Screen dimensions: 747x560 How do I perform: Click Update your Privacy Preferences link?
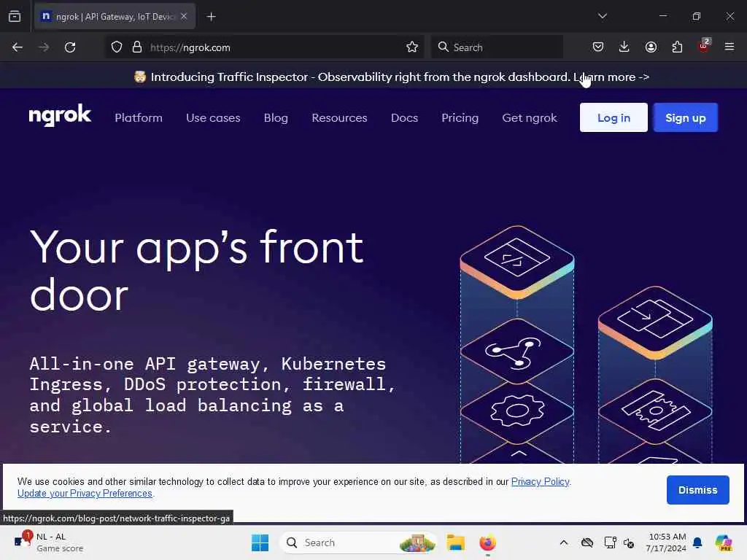coord(85,494)
